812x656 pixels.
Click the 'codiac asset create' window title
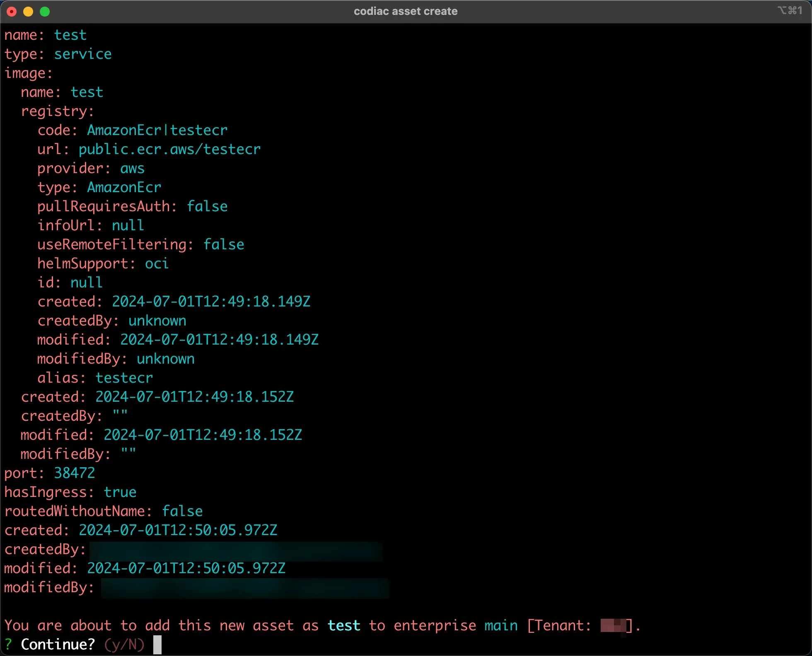tap(406, 11)
